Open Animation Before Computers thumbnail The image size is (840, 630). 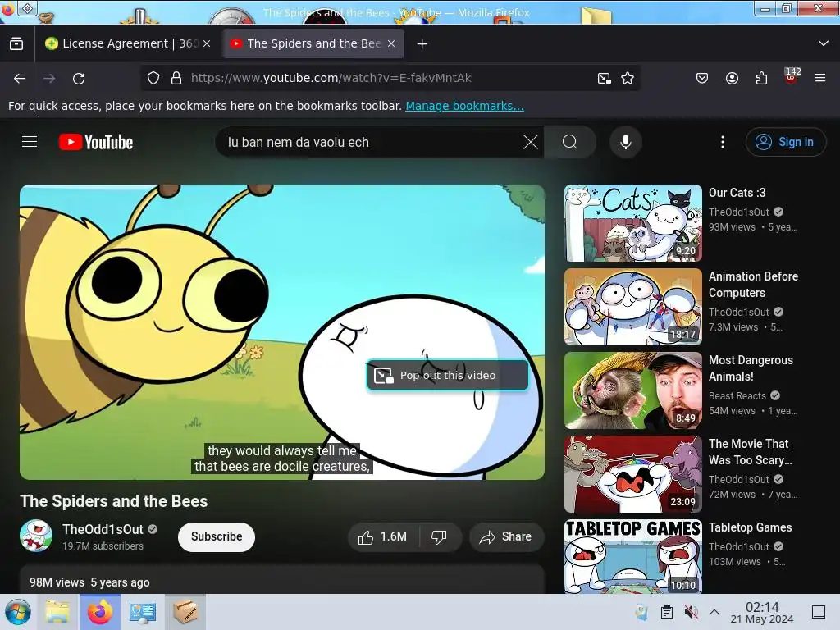pyautogui.click(x=632, y=307)
